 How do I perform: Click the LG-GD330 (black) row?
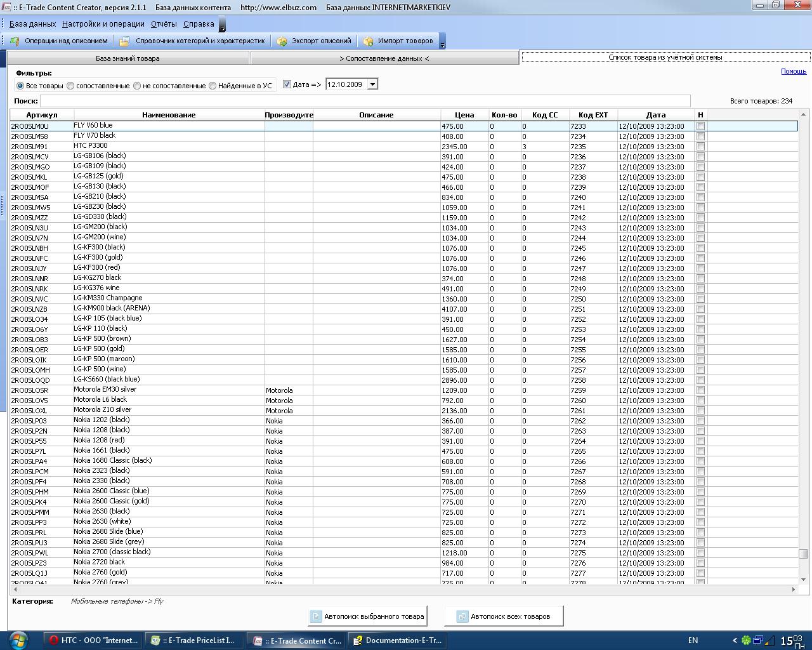click(403, 218)
